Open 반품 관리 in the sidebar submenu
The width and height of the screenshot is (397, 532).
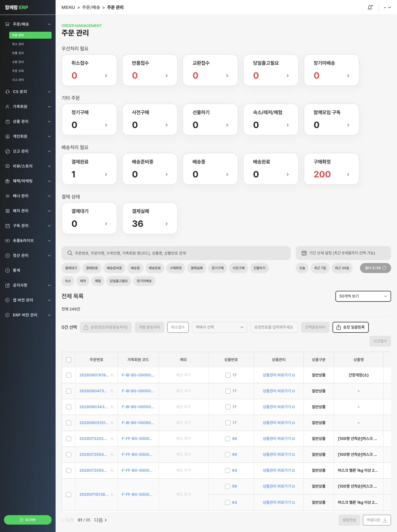tap(18, 53)
